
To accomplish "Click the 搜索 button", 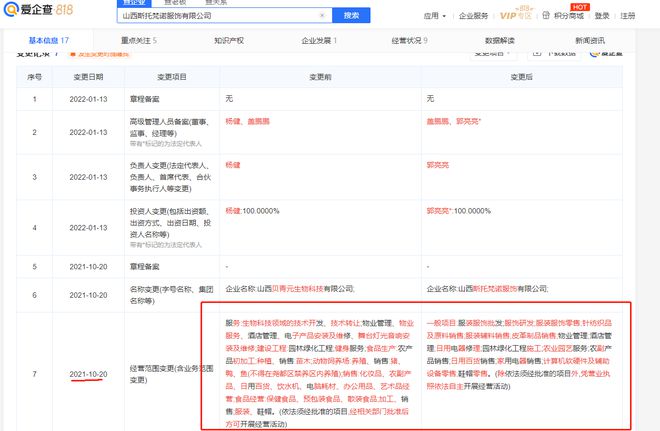I will (351, 16).
